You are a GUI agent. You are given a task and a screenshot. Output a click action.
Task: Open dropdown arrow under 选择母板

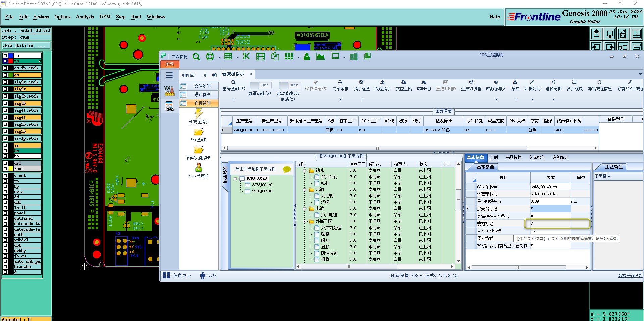[x=553, y=99]
